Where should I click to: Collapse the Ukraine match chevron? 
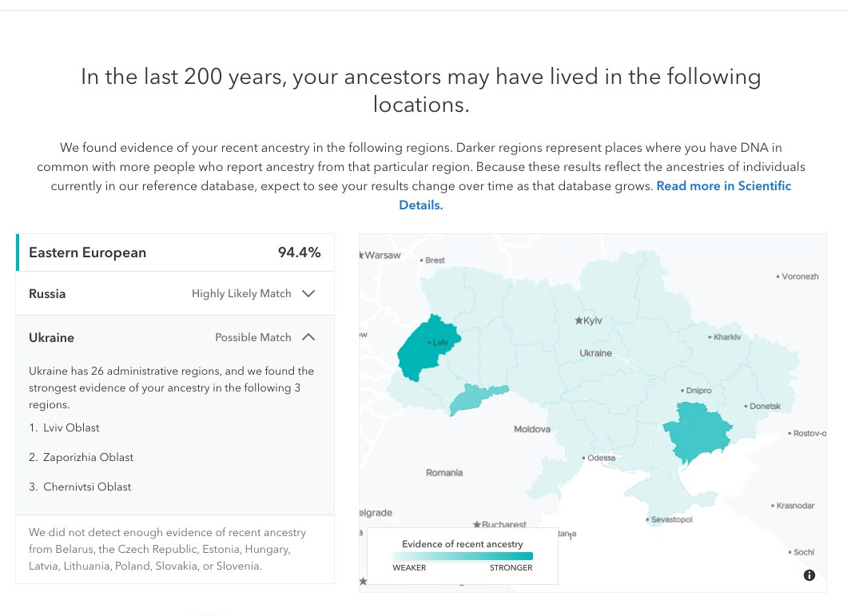click(308, 337)
